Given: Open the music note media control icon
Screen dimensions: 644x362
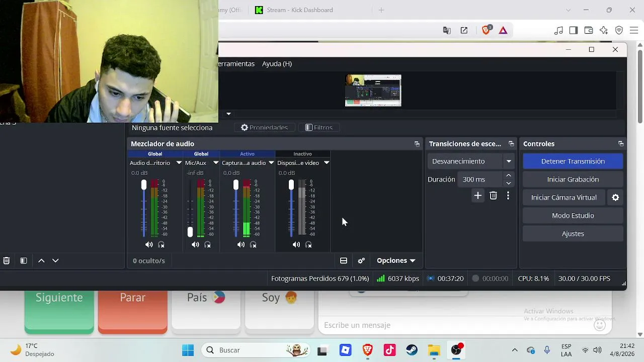Looking at the screenshot, I should tap(558, 31).
